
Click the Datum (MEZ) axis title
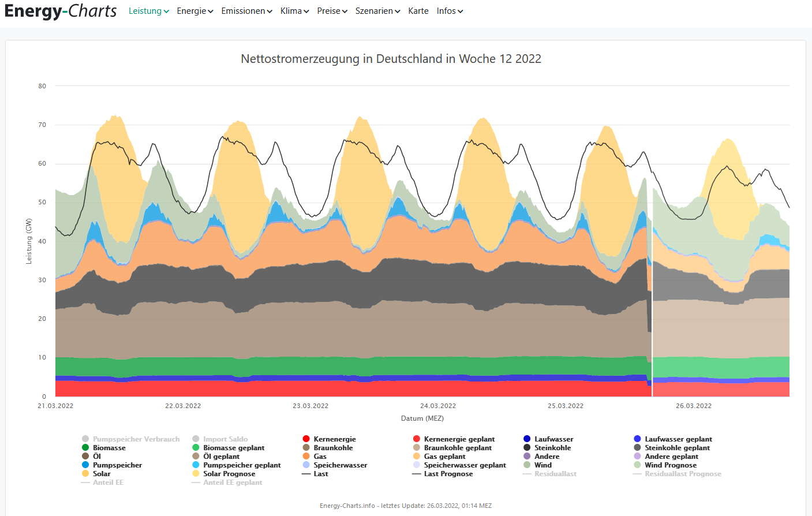click(422, 418)
